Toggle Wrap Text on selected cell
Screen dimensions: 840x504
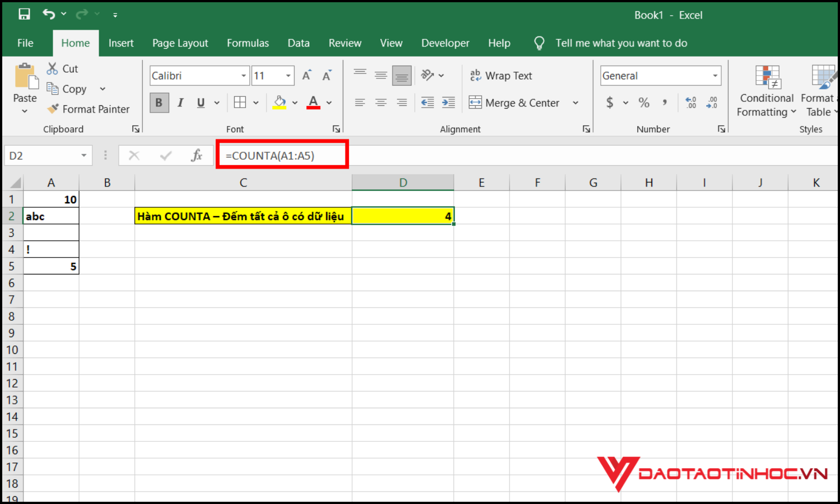501,76
